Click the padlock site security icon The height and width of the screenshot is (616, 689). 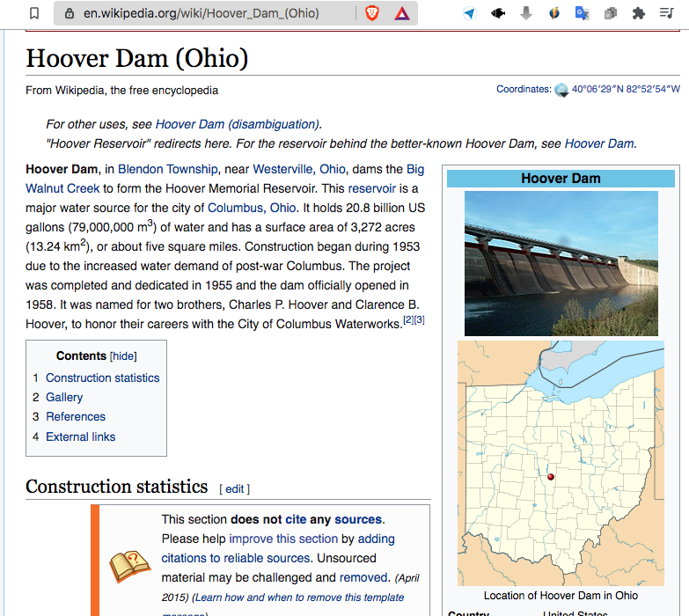(x=69, y=13)
